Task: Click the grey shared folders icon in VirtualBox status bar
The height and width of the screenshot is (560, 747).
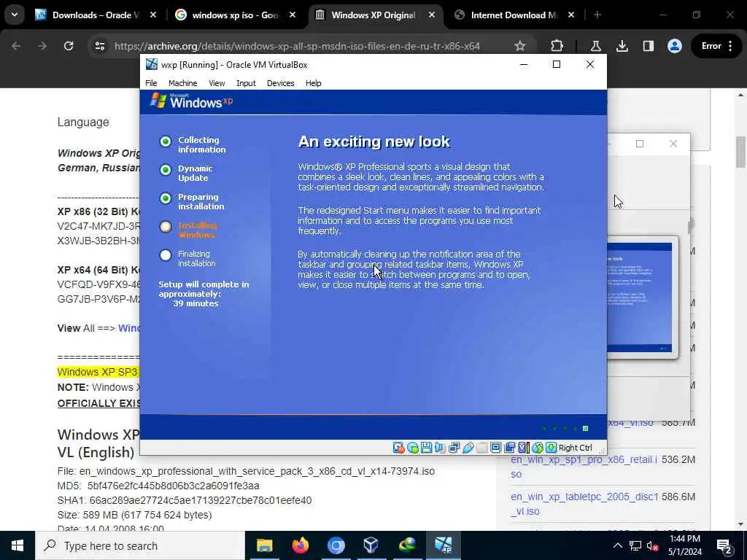Action: coord(481,448)
